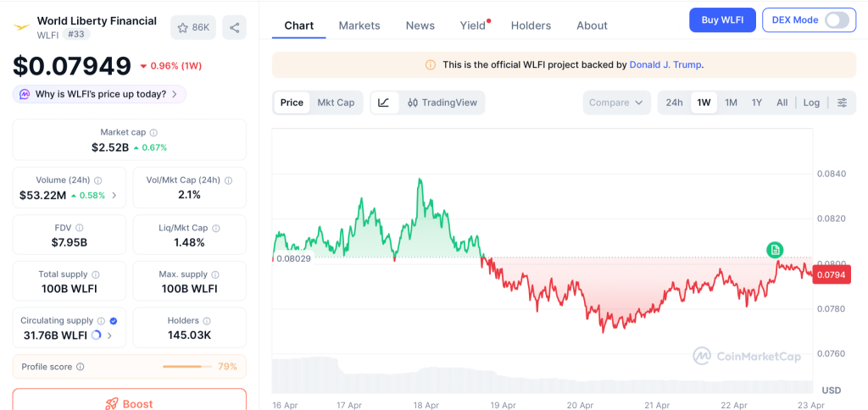The image size is (868, 410).
Task: Expand 'Why is WLFI's price up today?'
Action: click(99, 94)
